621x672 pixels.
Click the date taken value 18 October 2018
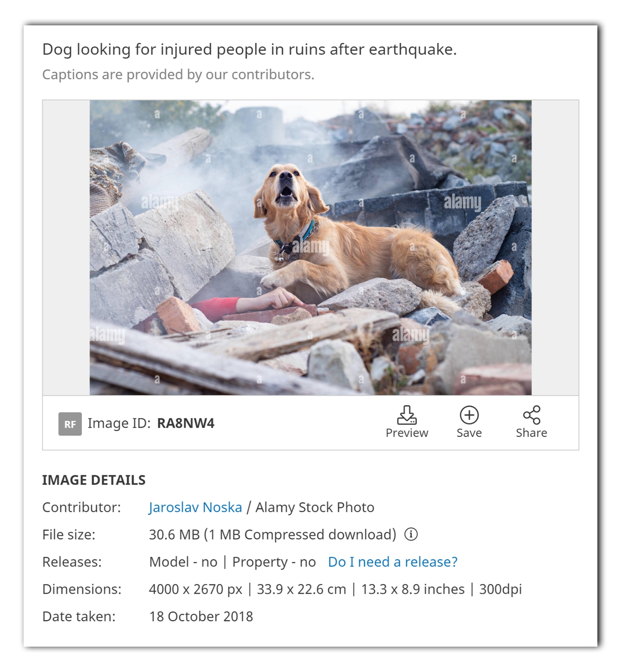[201, 616]
